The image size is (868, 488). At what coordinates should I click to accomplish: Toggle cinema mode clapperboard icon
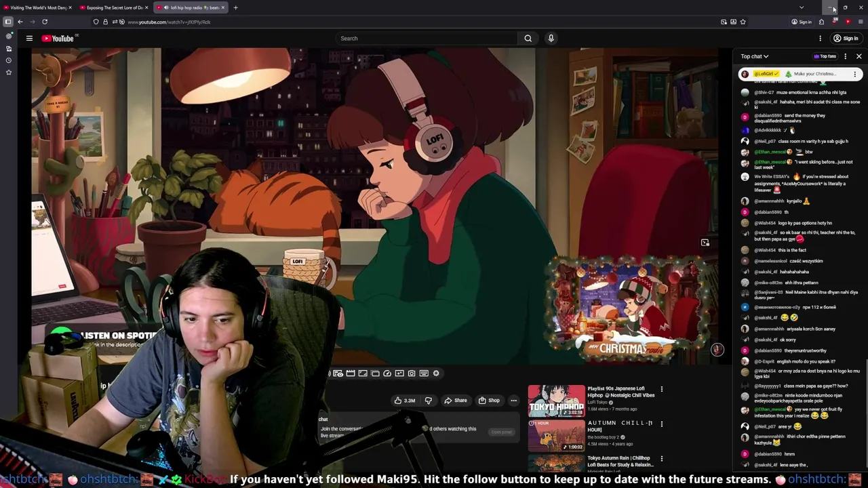pos(351,373)
